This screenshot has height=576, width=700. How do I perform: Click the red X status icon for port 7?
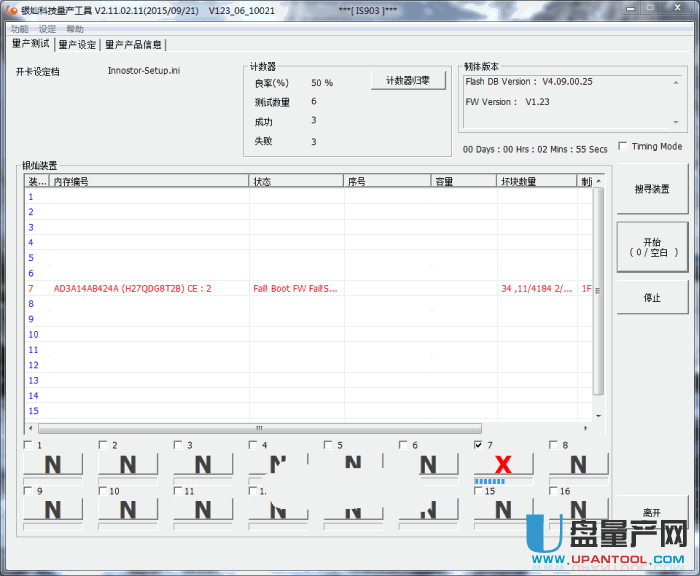tap(503, 464)
